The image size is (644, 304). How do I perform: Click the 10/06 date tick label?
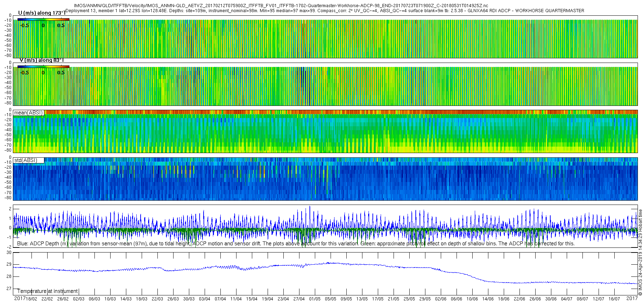(x=472, y=299)
